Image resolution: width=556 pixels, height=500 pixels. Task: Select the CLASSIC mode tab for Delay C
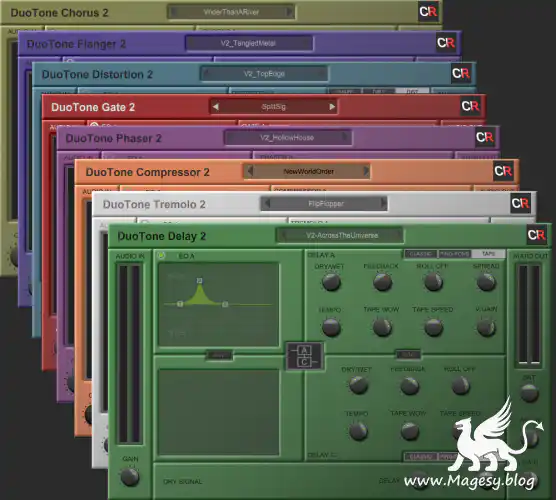(421, 457)
